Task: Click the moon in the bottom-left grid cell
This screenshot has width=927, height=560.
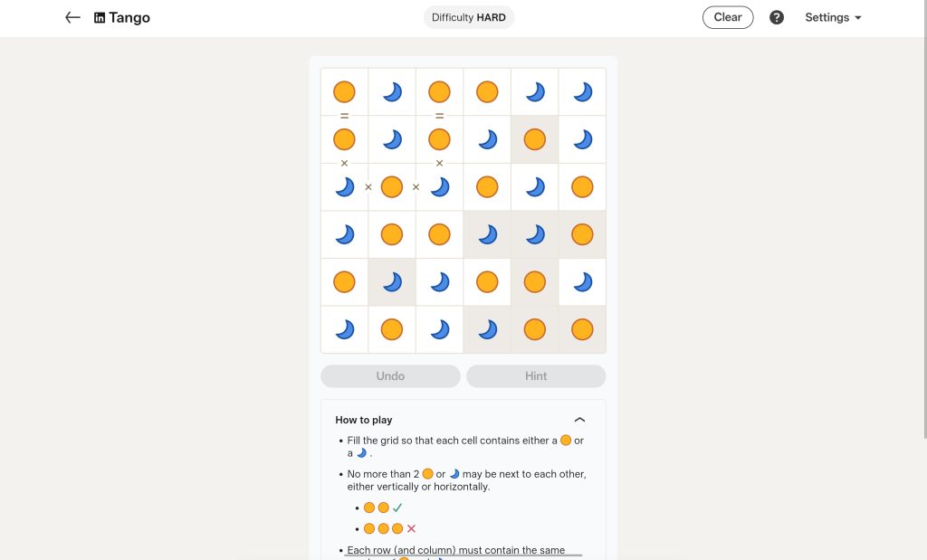Action: click(x=345, y=328)
